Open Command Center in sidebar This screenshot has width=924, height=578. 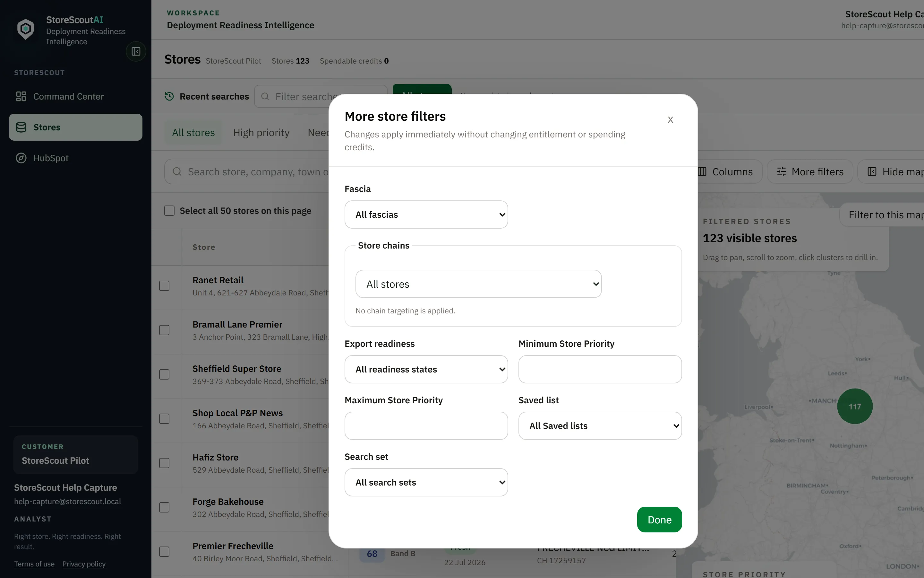pos(76,96)
